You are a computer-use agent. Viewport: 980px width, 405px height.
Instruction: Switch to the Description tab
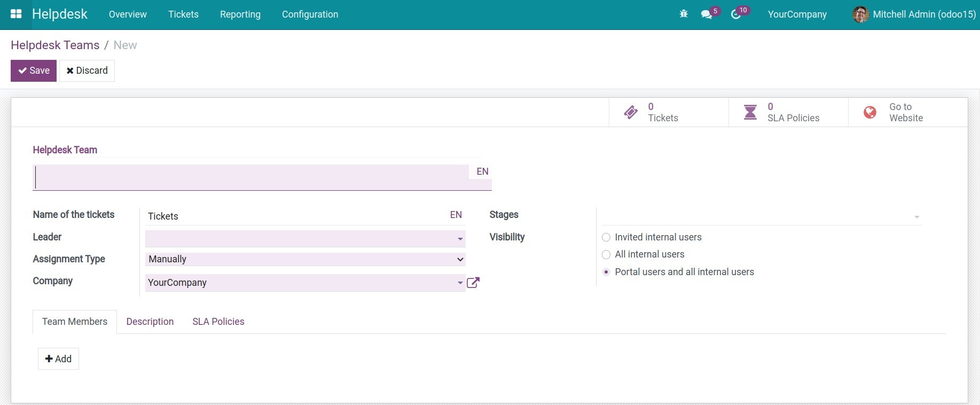tap(150, 322)
